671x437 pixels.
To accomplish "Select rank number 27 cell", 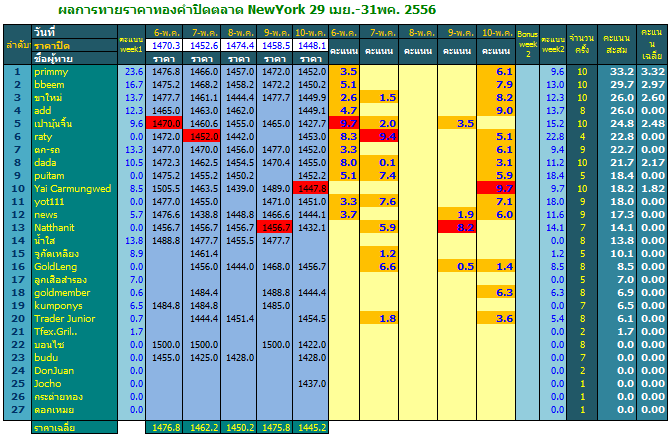I will (x=18, y=410).
